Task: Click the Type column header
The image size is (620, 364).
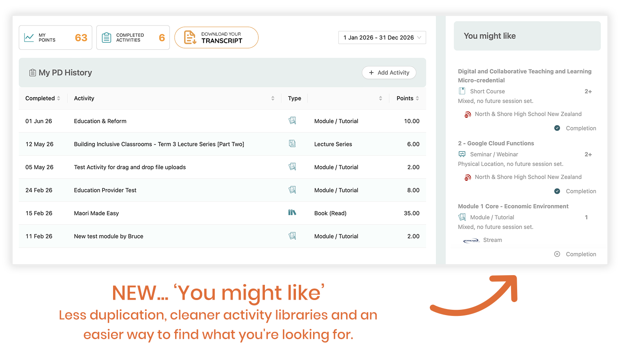Action: click(x=295, y=98)
